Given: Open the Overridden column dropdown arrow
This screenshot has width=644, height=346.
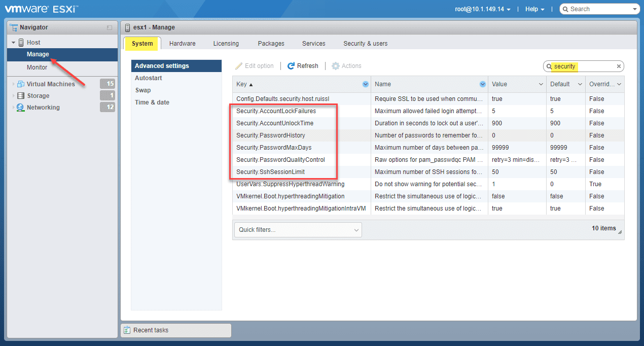Looking at the screenshot, I should click(619, 84).
